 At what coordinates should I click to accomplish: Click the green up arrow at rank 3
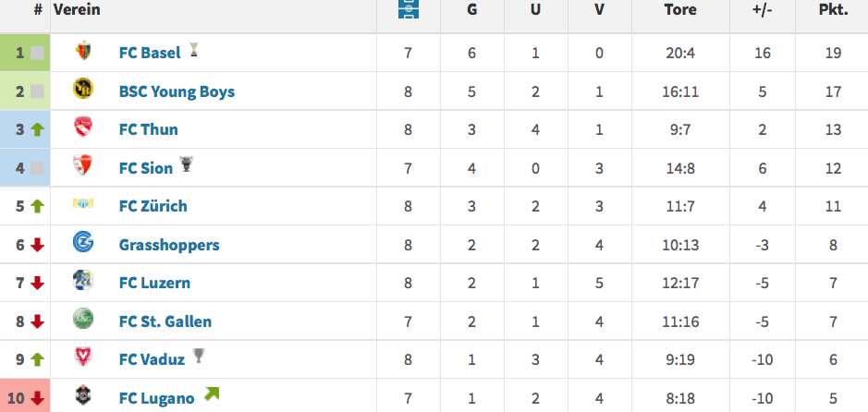(37, 130)
